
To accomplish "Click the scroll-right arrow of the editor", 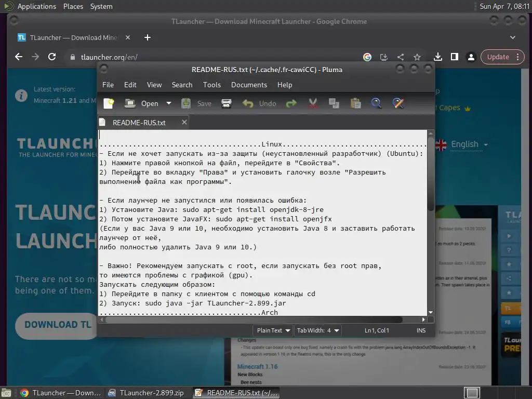I will click(x=423, y=320).
